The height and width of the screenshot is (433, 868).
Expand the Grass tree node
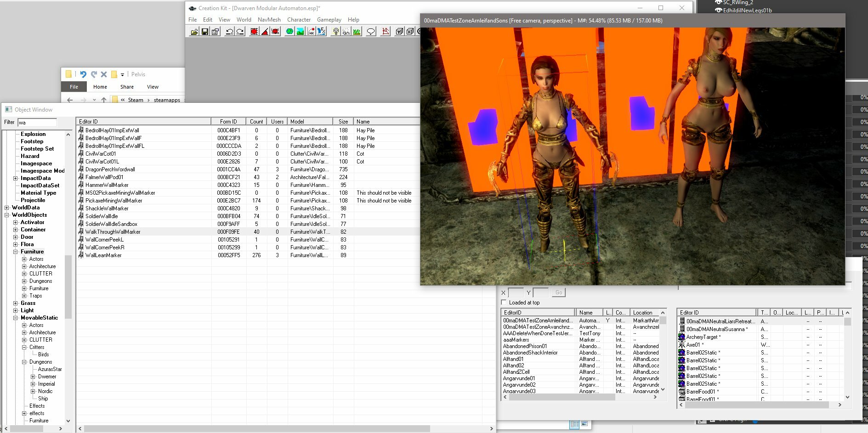point(16,303)
